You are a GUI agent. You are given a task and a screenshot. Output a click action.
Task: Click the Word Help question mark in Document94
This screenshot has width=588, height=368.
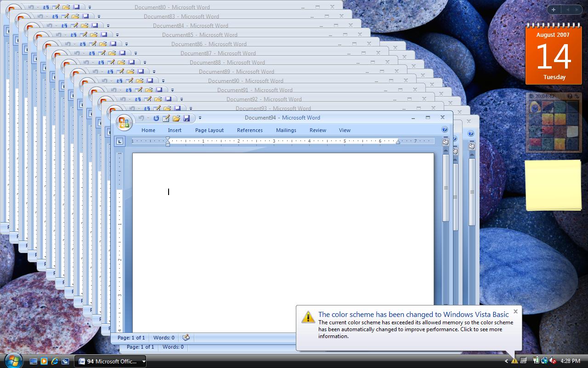point(445,130)
